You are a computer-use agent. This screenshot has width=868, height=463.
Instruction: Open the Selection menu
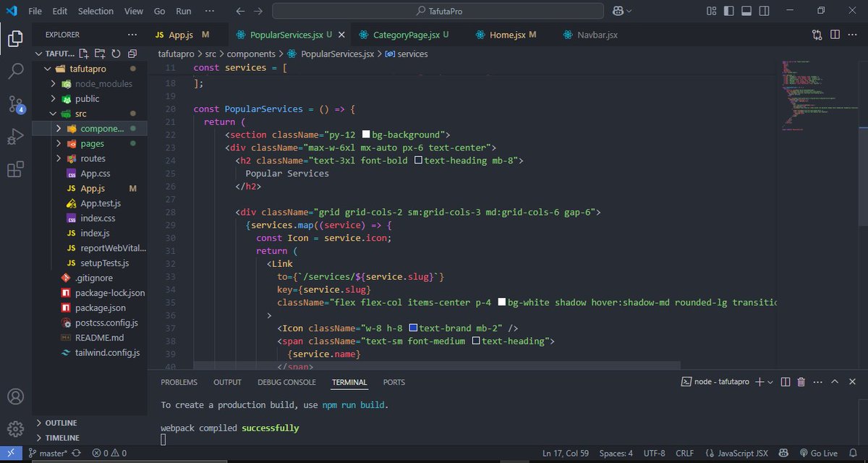(95, 11)
